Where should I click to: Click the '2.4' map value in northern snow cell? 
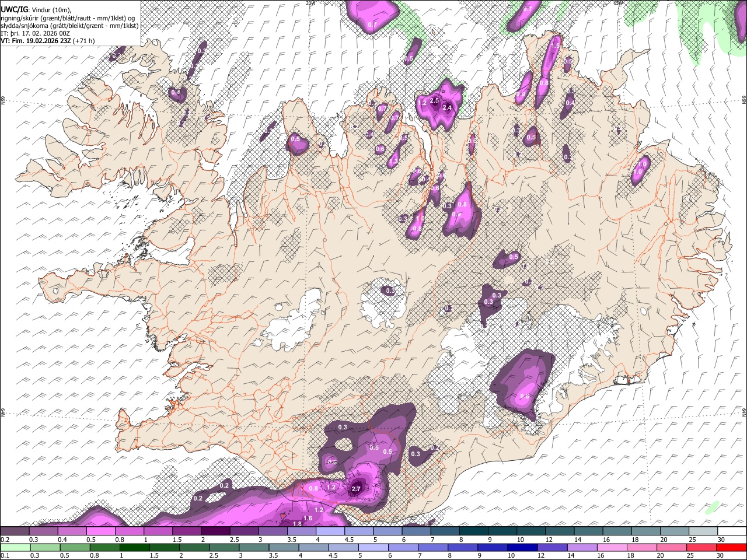[x=448, y=107]
